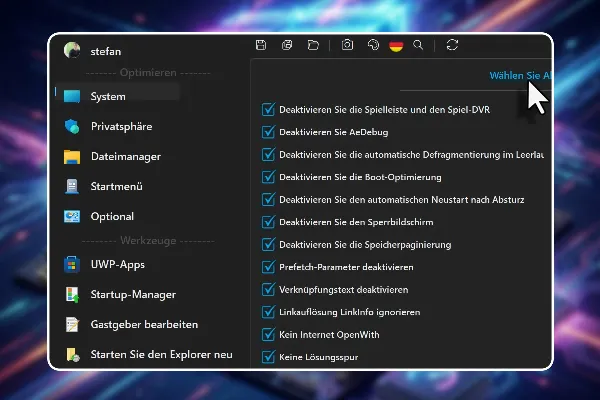Go to the Startmenü section
This screenshot has height=400, width=600.
tap(117, 186)
